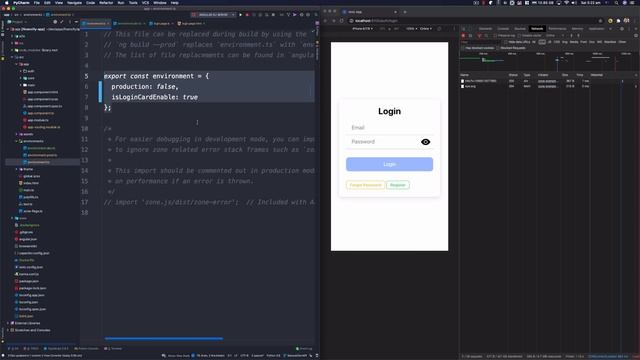Viewport: 640px width, 360px height.
Task: Enable Preserve log checkbox
Action: coord(496,36)
